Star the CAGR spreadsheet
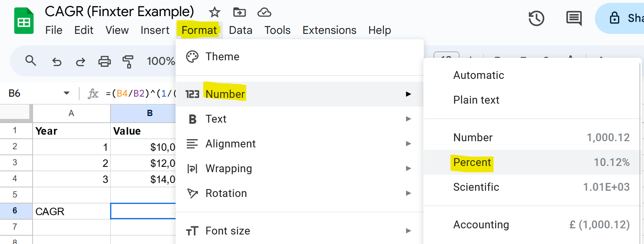This screenshot has width=644, height=244. 214,12
